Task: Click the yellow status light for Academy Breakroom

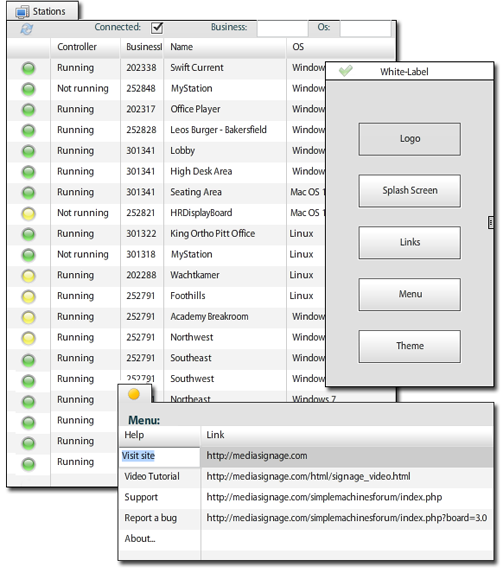Action: coord(28,317)
